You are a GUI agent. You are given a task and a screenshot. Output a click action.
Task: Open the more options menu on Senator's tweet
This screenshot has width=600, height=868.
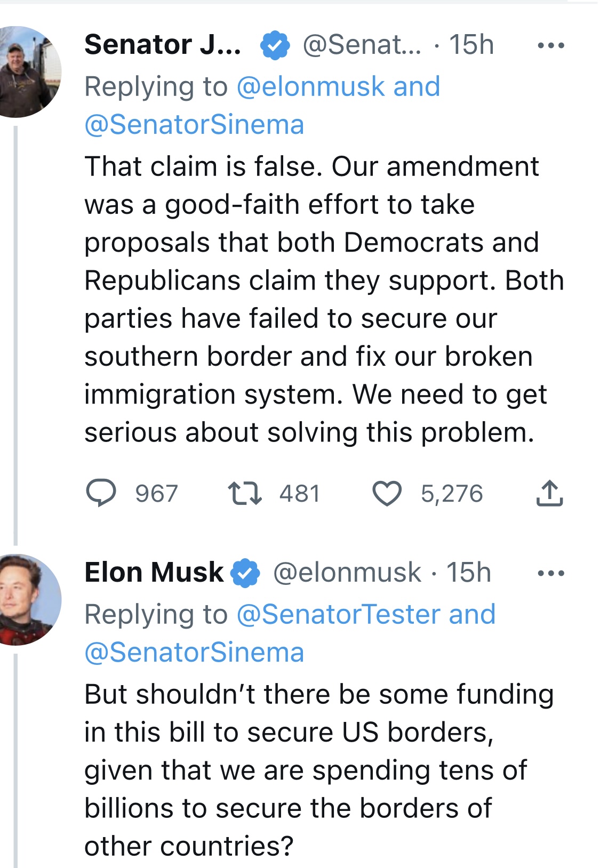[551, 46]
